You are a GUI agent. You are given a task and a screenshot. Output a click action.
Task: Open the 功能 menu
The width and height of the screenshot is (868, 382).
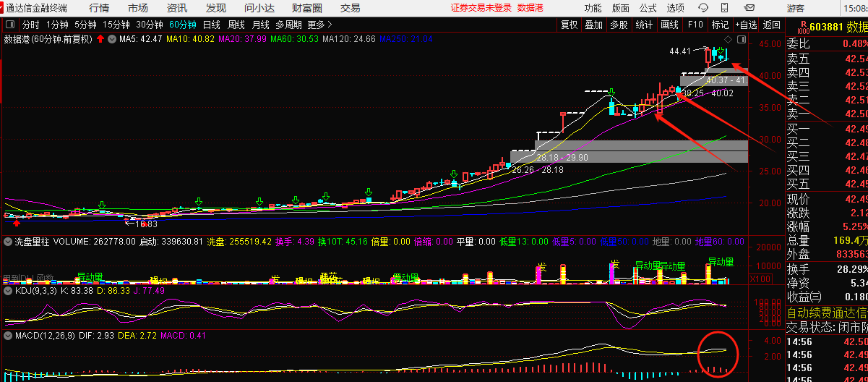[593, 8]
